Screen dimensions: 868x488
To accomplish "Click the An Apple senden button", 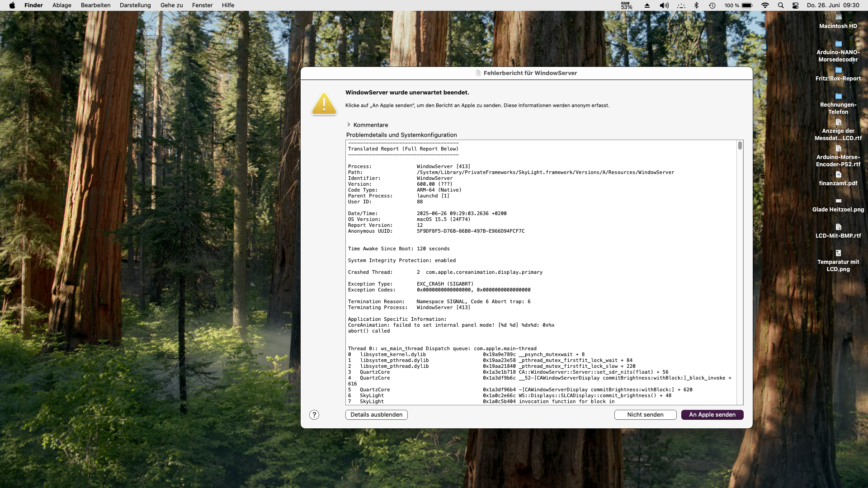I will 712,415.
